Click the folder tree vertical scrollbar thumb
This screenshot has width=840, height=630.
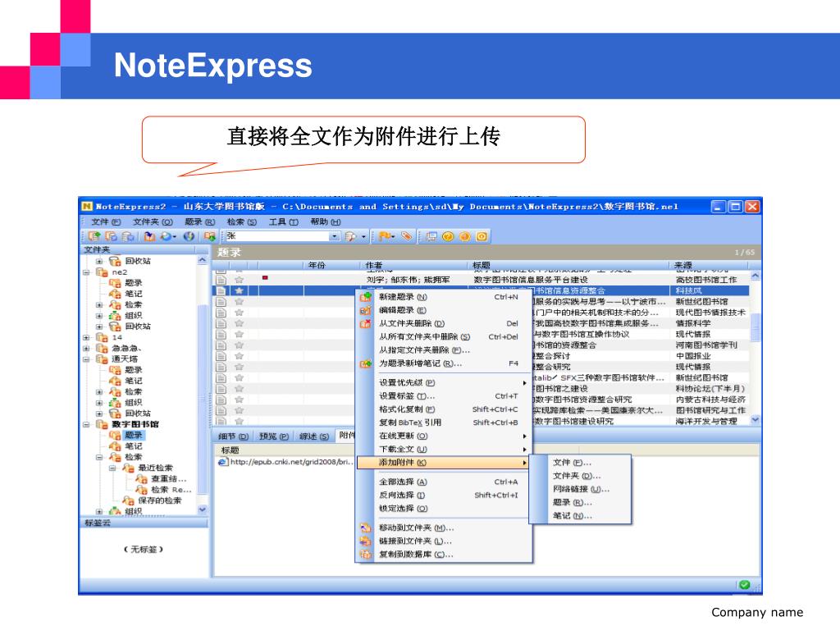[x=203, y=399]
